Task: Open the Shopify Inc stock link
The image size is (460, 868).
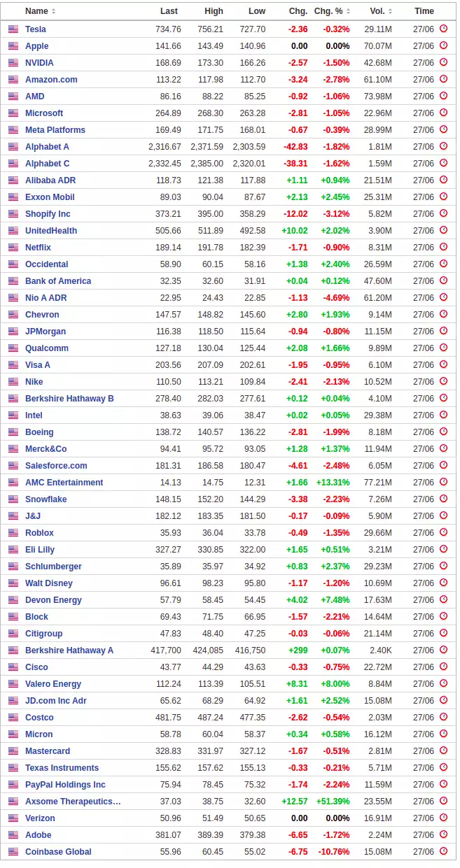Action: [48, 214]
